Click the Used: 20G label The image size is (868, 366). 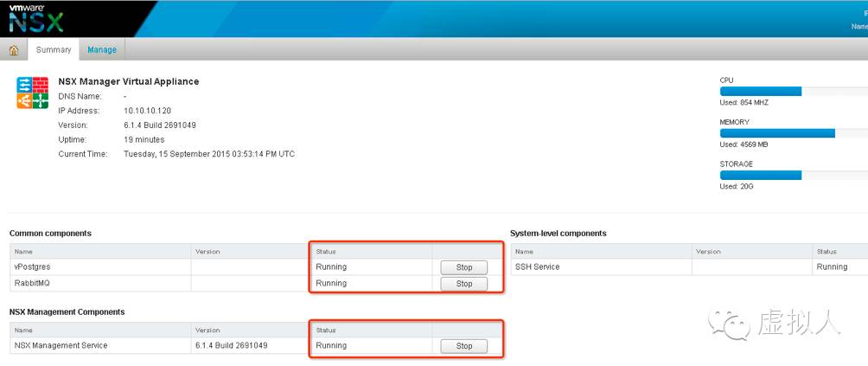(x=737, y=187)
